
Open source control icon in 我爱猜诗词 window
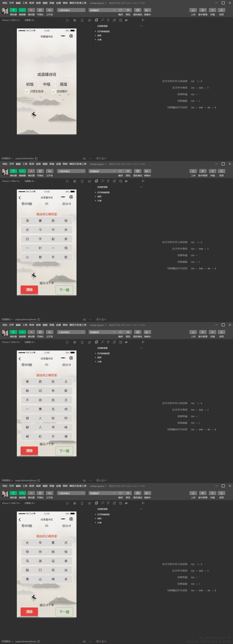click(x=108, y=20)
